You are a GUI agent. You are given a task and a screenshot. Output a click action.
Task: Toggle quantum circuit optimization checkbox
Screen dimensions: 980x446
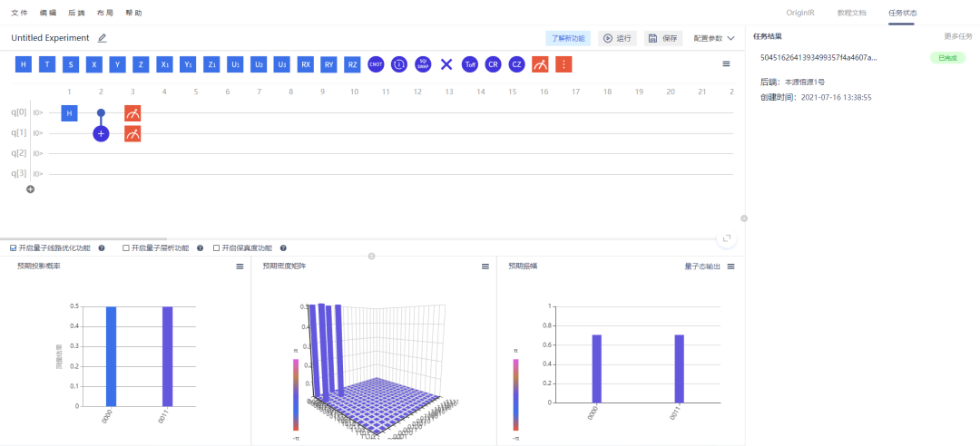click(14, 248)
